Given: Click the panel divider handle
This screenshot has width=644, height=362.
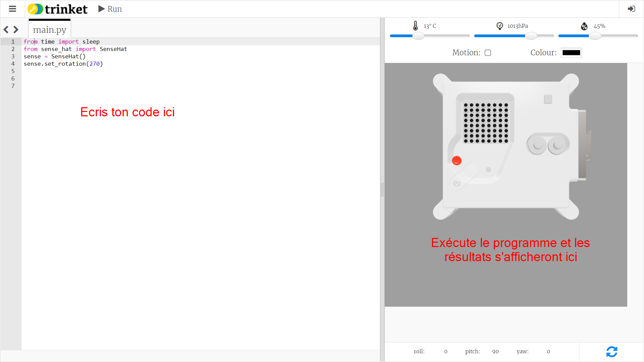Looking at the screenshot, I should (382, 190).
